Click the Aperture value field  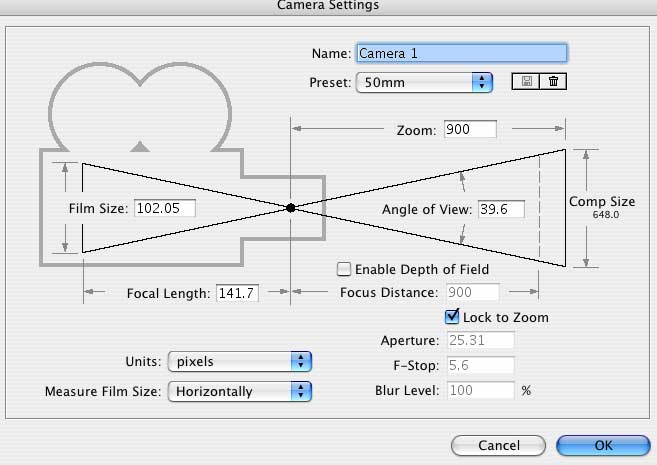click(481, 341)
